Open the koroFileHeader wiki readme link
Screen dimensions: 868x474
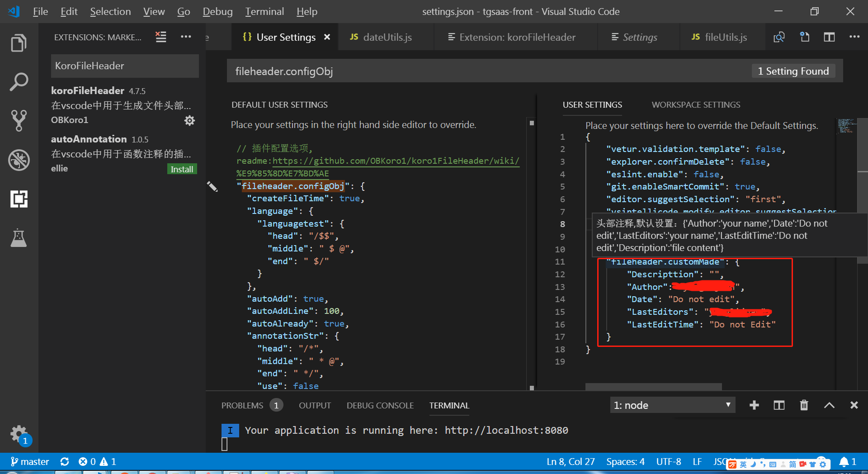[396, 161]
